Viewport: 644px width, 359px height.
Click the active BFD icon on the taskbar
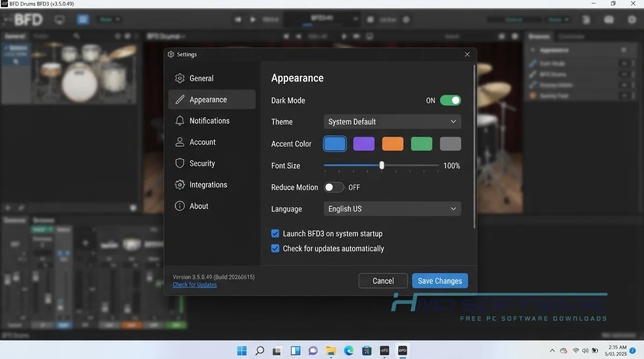[402, 350]
